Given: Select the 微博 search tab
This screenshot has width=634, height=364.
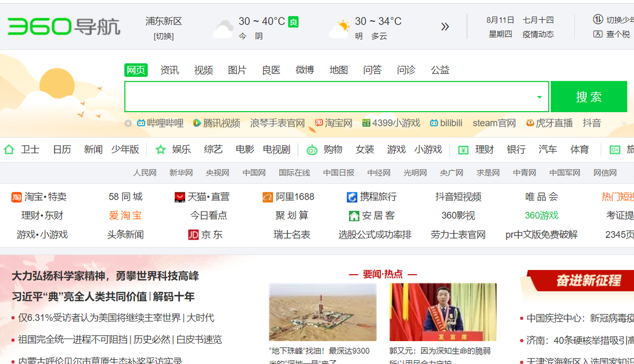Looking at the screenshot, I should pyautogui.click(x=305, y=70).
